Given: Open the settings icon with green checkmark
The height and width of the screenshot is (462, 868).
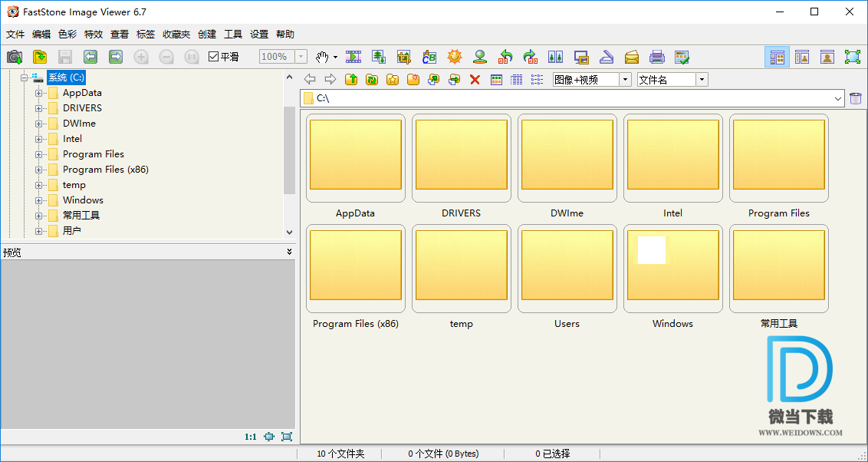Looking at the screenshot, I should tap(682, 57).
